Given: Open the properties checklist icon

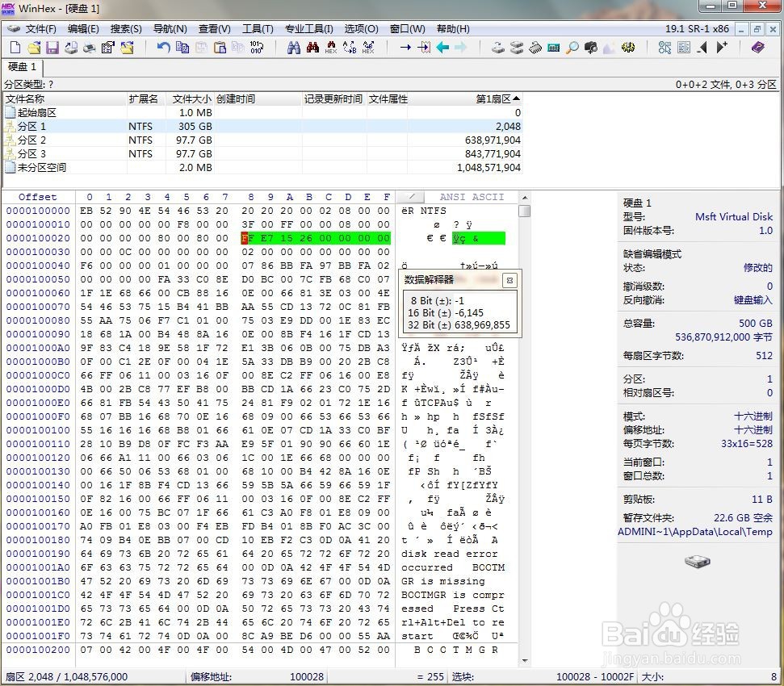Looking at the screenshot, I should pos(107,48).
